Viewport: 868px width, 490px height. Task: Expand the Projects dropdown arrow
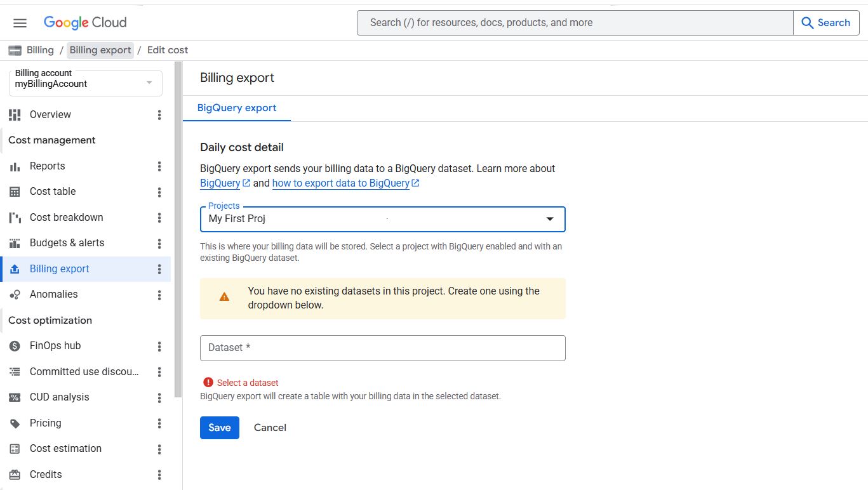(550, 219)
